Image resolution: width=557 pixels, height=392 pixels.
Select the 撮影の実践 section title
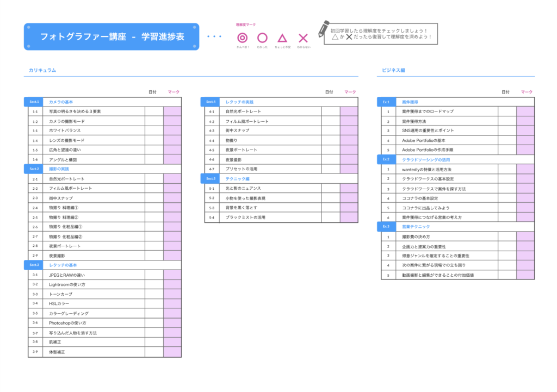click(x=59, y=169)
